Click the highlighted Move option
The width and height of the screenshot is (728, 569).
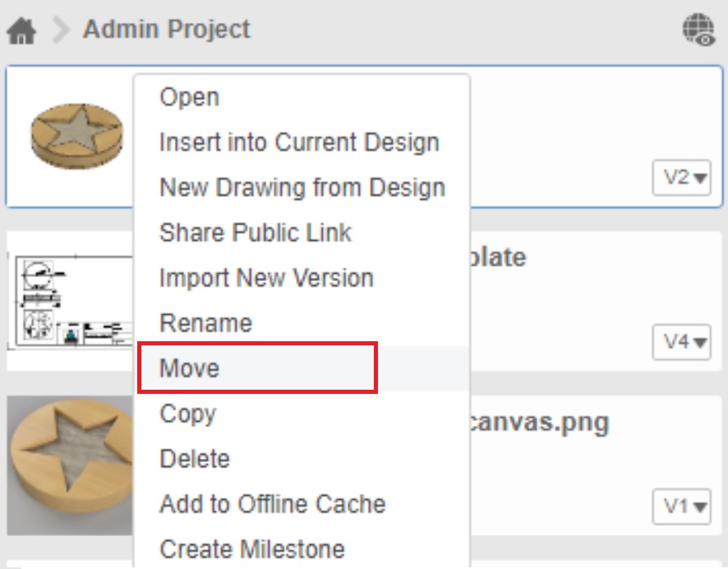(x=189, y=368)
